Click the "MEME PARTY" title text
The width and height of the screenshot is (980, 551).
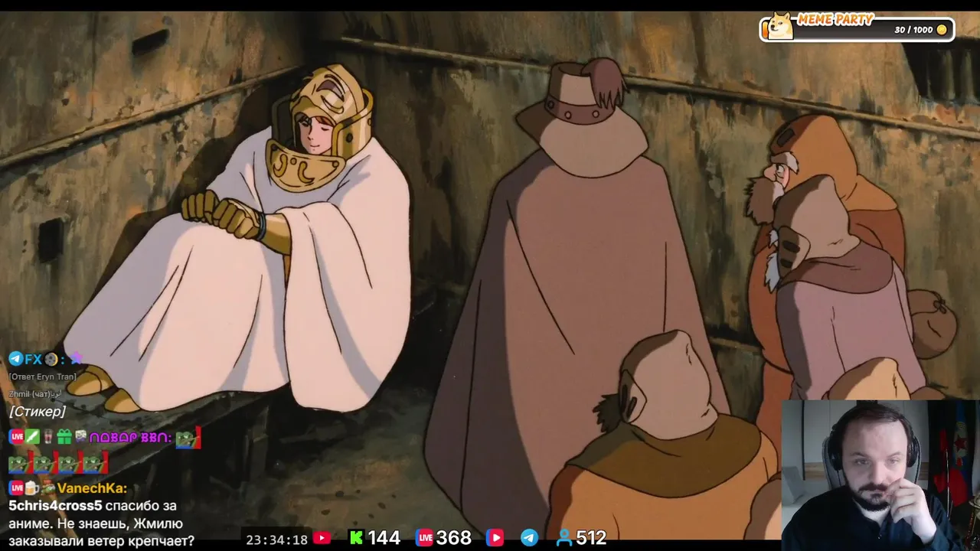coord(835,19)
